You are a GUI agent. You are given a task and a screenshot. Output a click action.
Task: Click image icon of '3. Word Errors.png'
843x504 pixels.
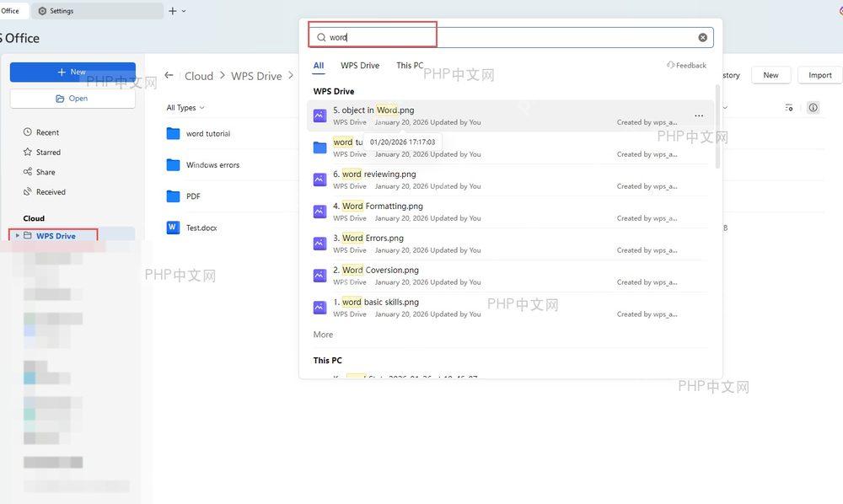319,244
